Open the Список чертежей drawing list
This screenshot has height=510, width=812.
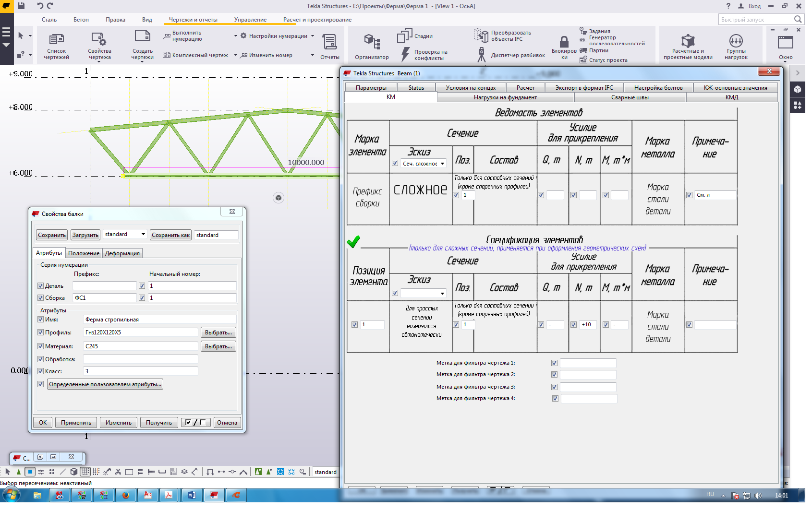pos(56,46)
